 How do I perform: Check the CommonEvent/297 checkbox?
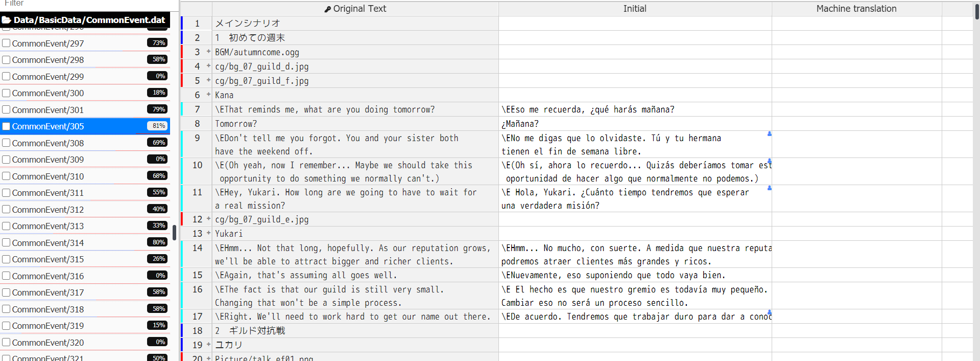point(7,43)
